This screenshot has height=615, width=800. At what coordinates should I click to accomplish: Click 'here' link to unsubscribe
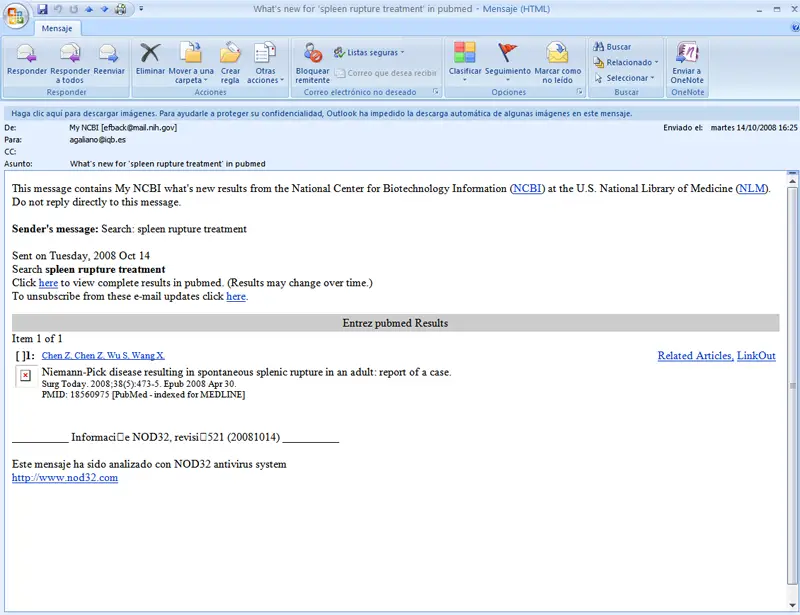[236, 296]
